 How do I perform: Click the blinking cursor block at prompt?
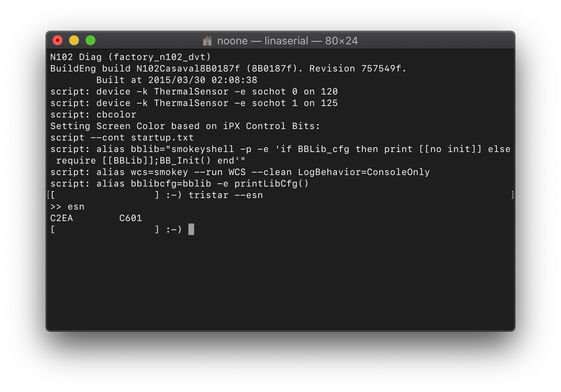click(x=191, y=229)
